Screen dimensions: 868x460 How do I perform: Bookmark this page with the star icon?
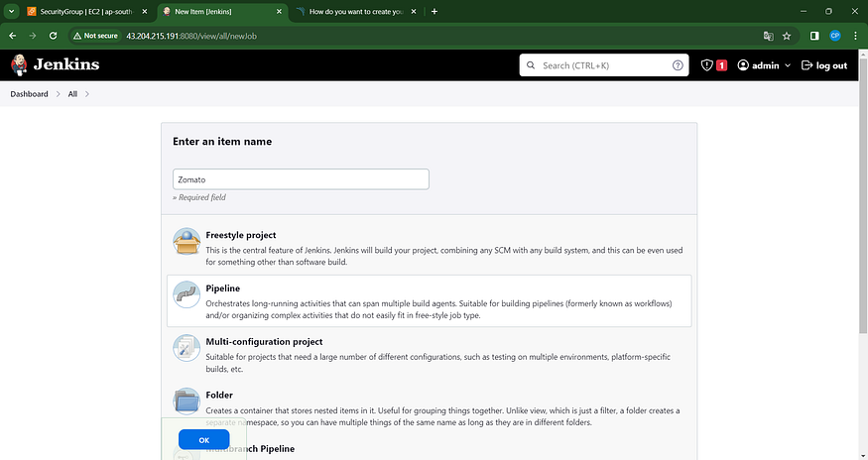(787, 36)
